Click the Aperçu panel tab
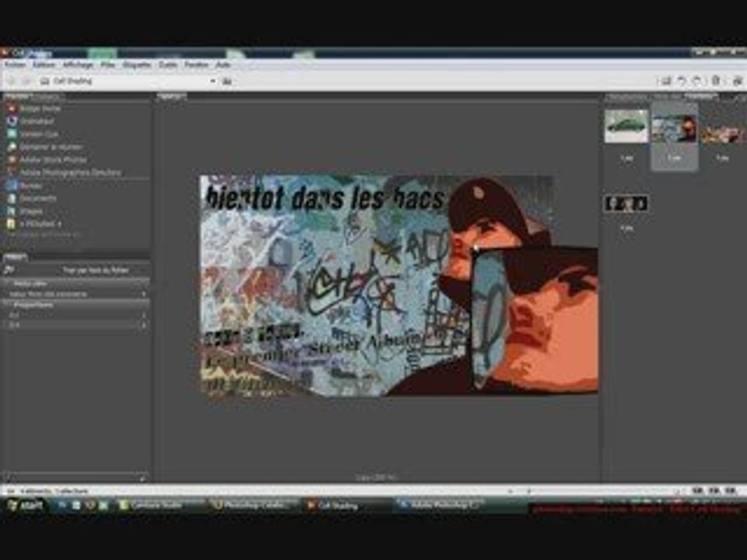The image size is (747, 560). click(x=171, y=96)
